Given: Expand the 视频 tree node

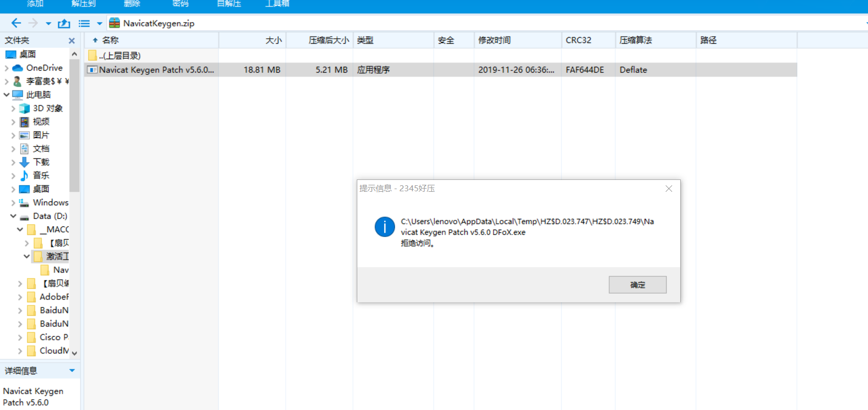Looking at the screenshot, I should pyautogui.click(x=13, y=122).
